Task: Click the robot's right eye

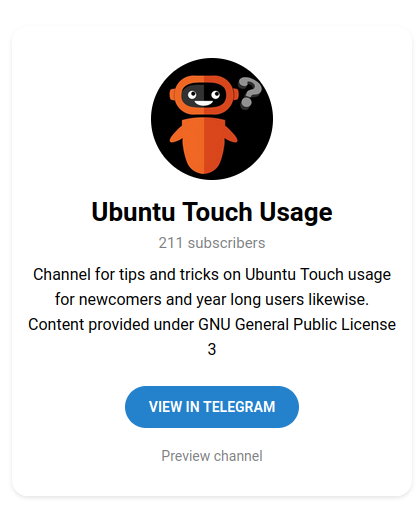Action: coord(216,95)
